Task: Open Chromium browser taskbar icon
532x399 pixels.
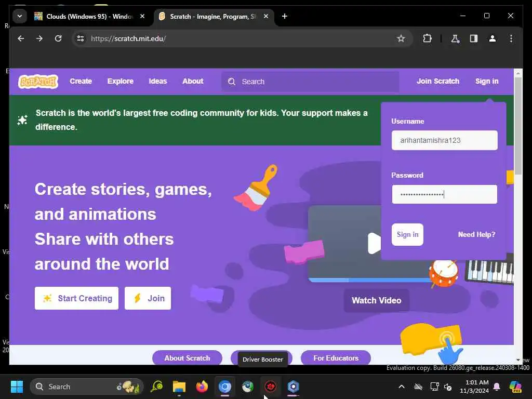Action: [224, 387]
